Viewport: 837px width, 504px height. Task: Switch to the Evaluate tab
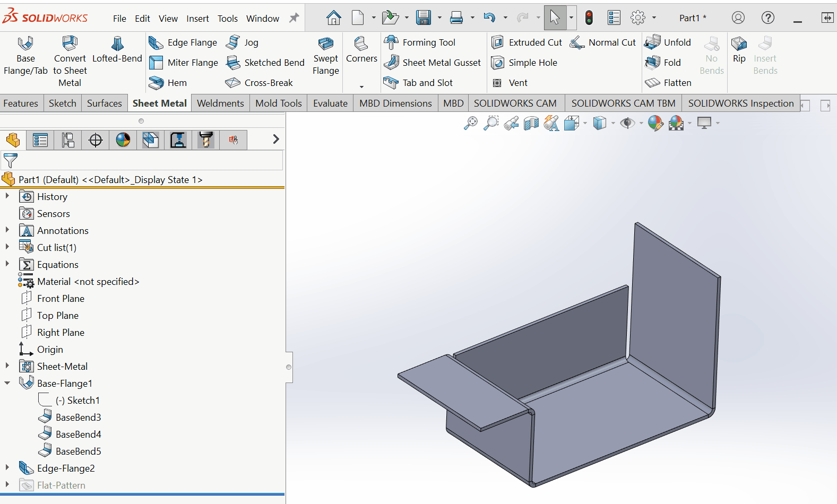[330, 103]
